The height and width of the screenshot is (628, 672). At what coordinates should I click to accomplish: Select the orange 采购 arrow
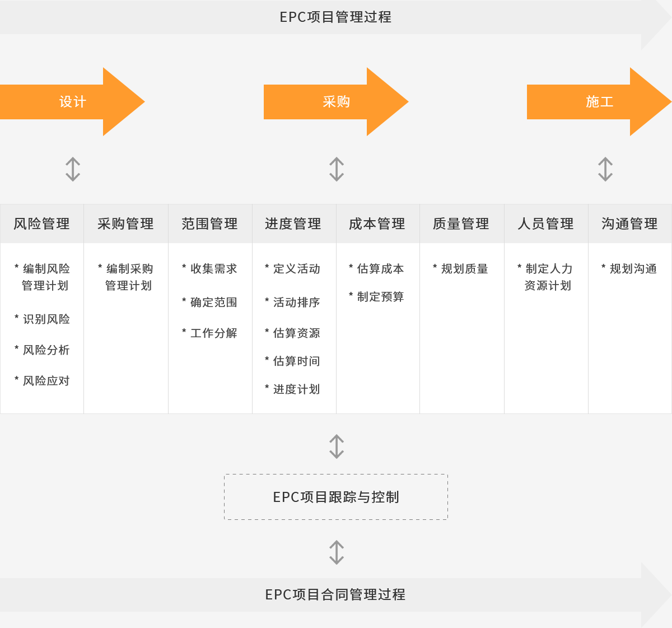336,101
